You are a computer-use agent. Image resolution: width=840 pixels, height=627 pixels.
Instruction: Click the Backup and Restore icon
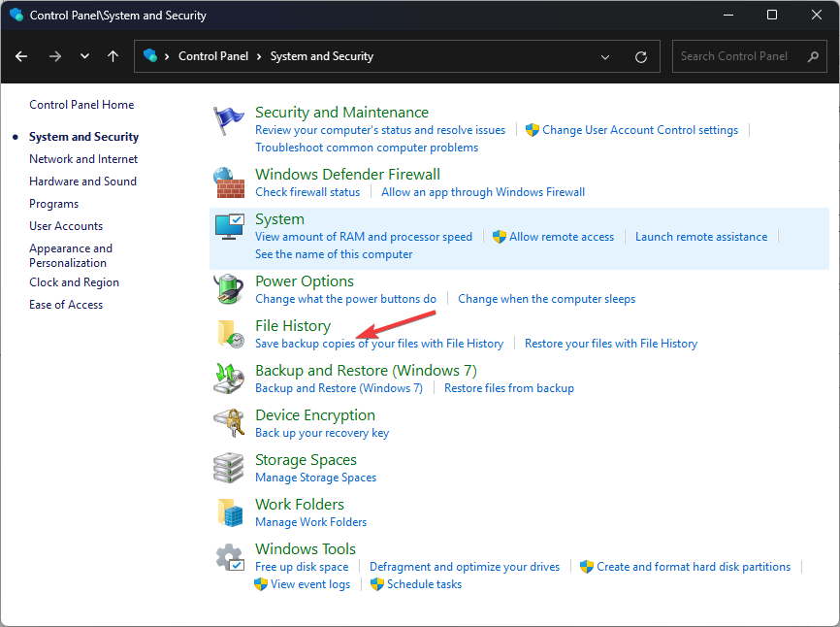(x=229, y=379)
